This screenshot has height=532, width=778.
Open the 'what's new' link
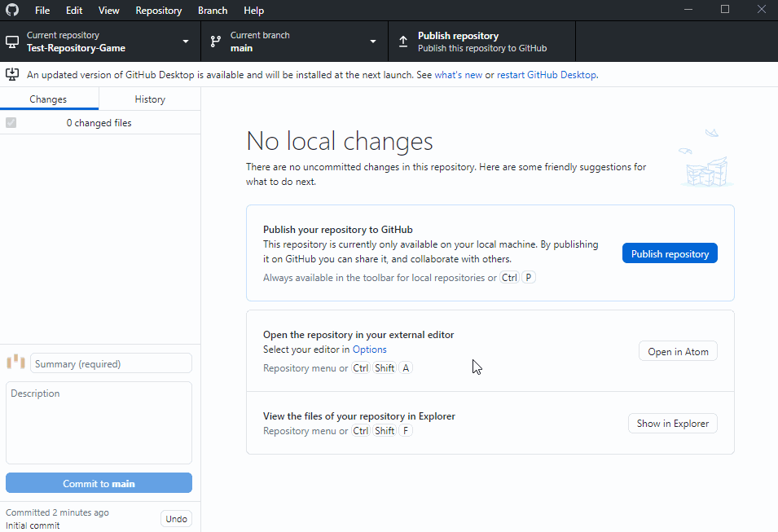click(458, 75)
